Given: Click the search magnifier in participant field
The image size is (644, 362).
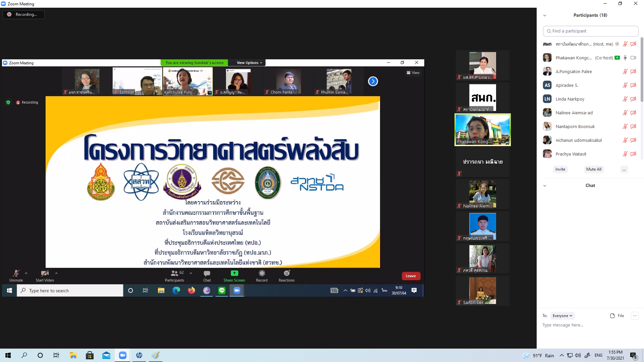Looking at the screenshot, I should tap(549, 31).
